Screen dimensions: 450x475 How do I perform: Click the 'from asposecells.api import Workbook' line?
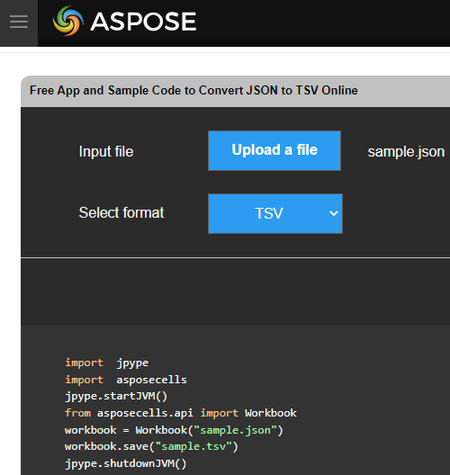pyautogui.click(x=181, y=413)
